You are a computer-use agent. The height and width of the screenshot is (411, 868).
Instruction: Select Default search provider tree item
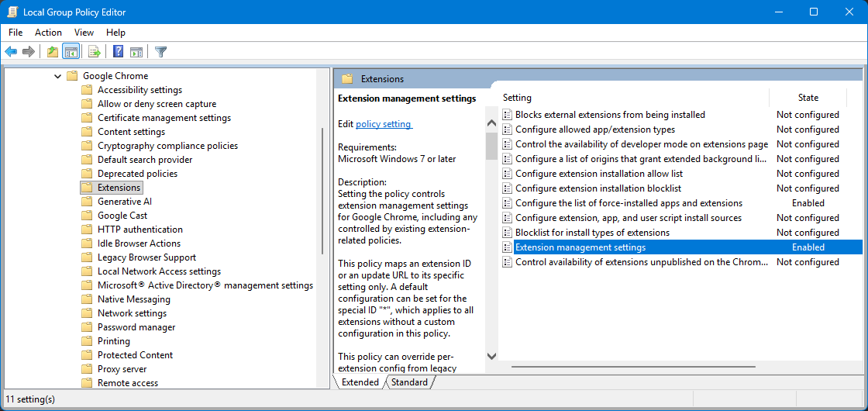tap(145, 160)
